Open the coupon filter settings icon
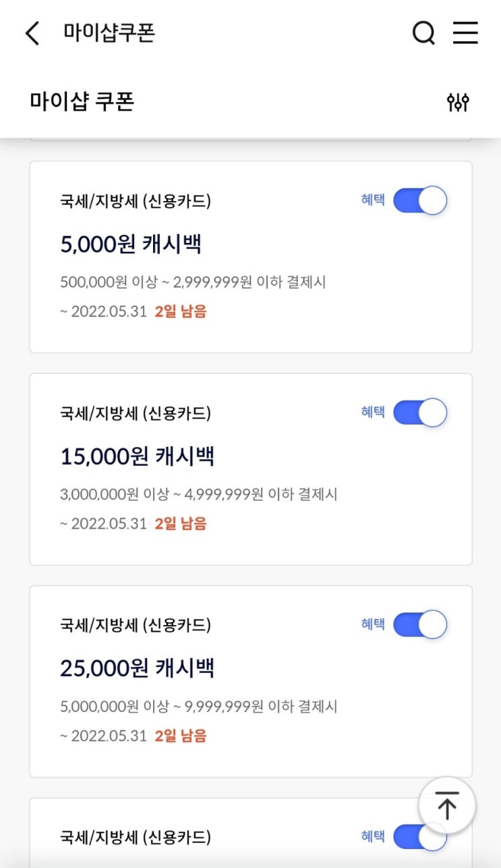501x868 pixels. 458,103
